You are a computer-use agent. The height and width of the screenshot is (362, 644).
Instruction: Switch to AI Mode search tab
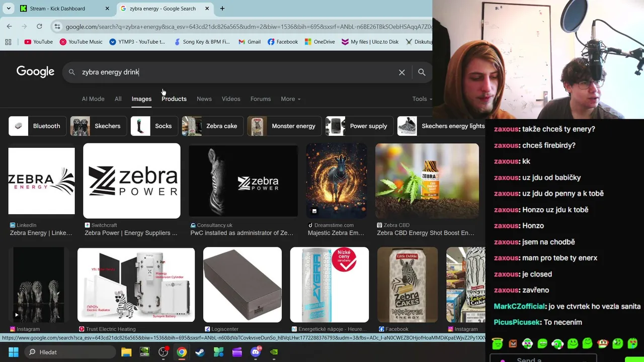93,99
